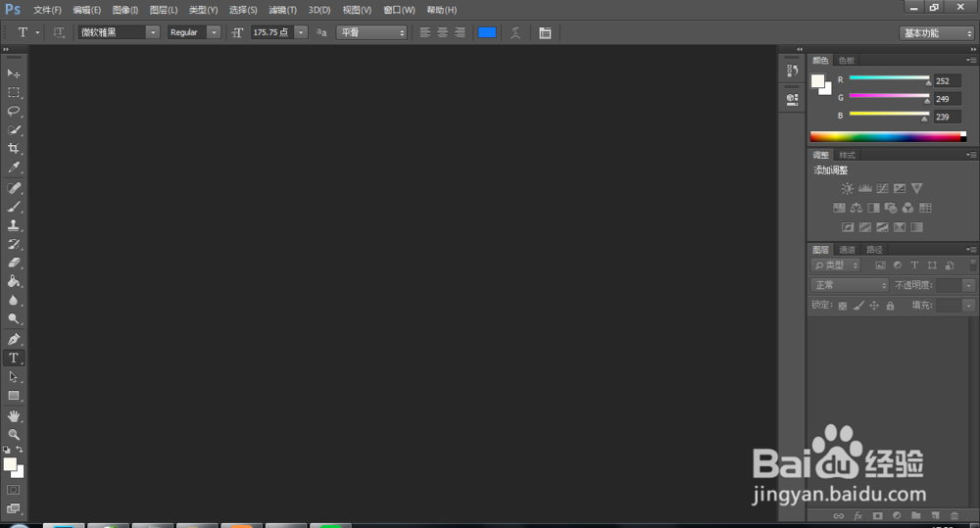
Task: Select the History Brush tool
Action: pos(13,244)
